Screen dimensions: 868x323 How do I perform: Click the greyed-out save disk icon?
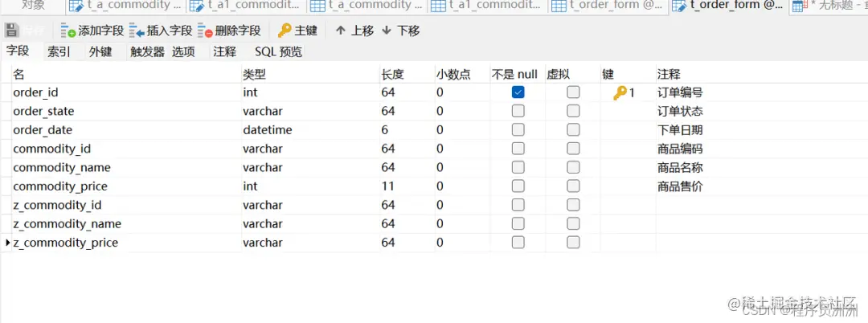(12, 31)
